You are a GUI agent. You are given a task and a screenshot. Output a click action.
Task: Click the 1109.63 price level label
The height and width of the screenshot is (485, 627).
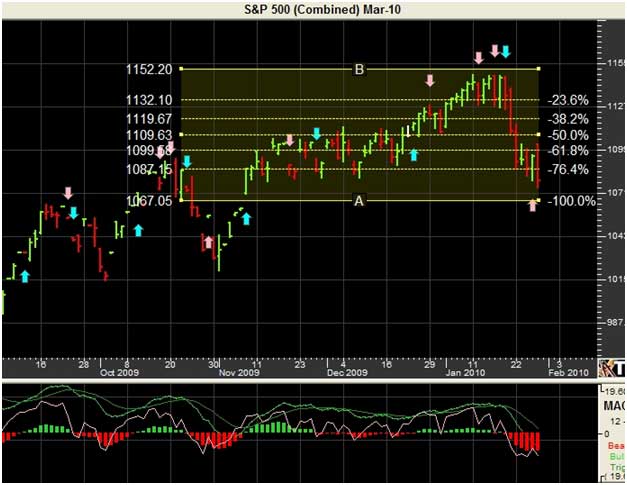[x=149, y=135]
